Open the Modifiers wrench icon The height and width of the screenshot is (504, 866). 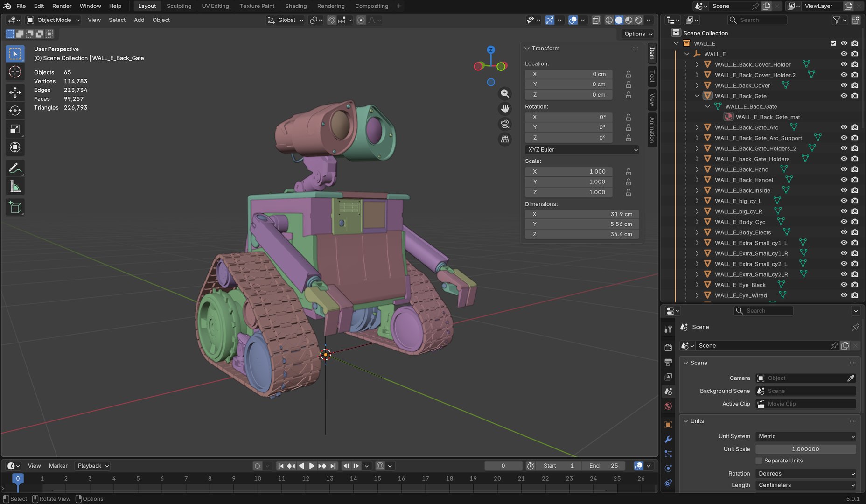point(668,439)
